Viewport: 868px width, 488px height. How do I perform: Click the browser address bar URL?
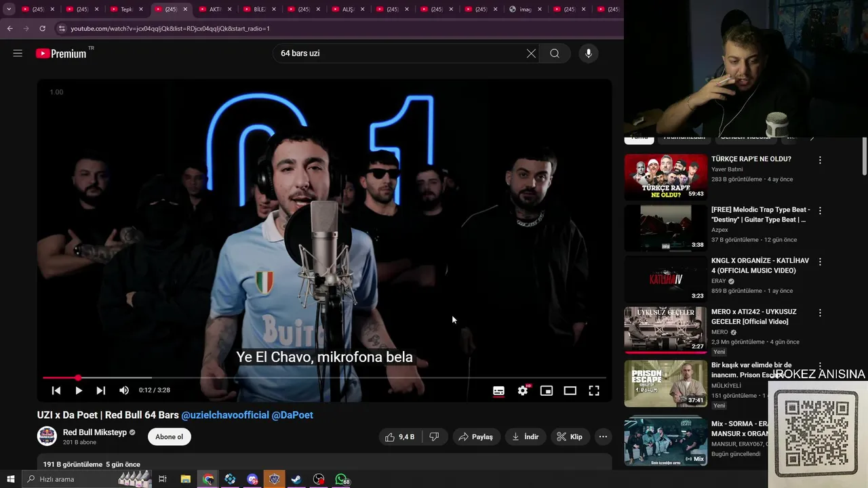[170, 28]
